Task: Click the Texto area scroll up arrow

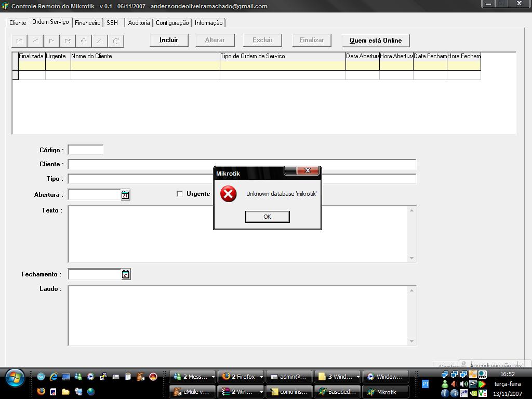Action: pyautogui.click(x=411, y=211)
